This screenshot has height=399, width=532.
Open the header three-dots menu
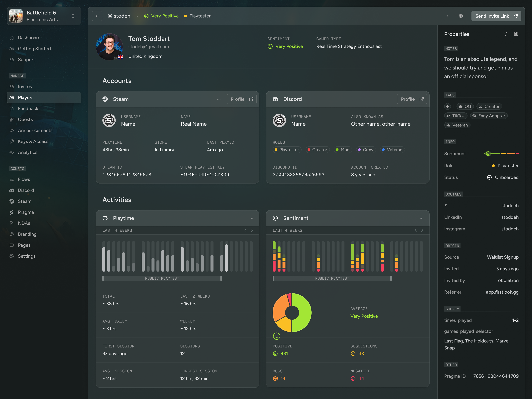tap(447, 16)
